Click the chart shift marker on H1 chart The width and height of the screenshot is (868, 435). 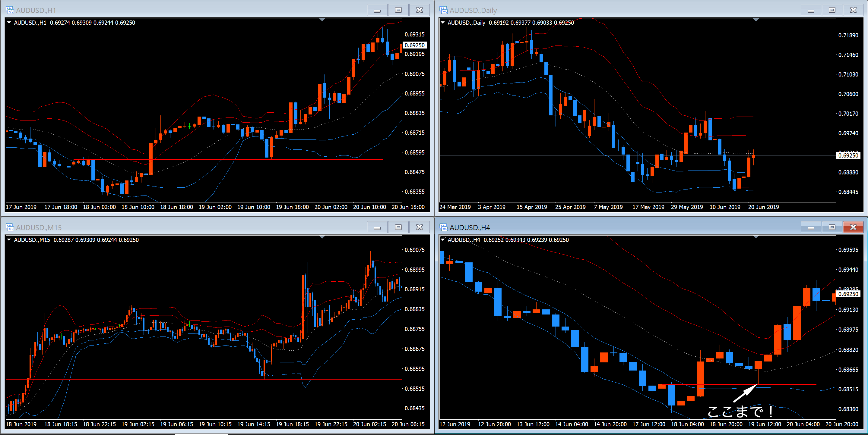pos(322,20)
